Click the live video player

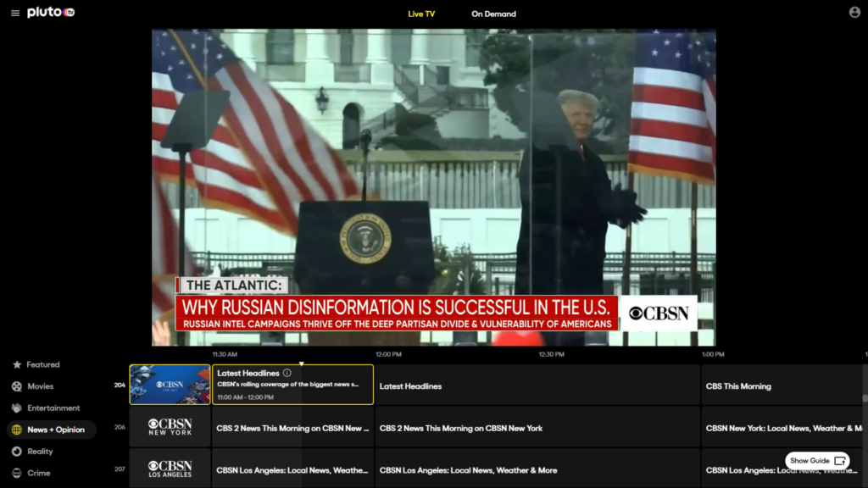click(433, 187)
